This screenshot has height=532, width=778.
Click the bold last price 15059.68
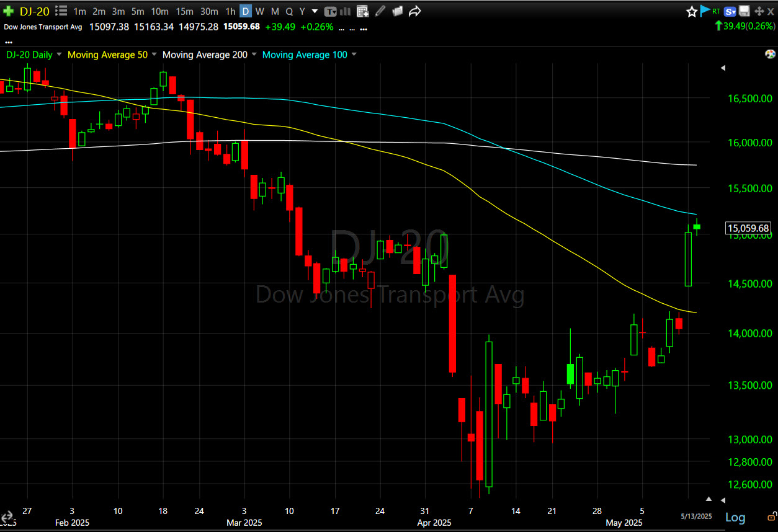pos(241,27)
